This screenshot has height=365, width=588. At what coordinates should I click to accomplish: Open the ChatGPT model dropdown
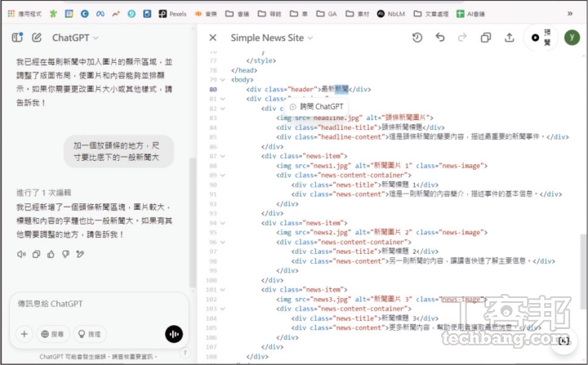pos(75,38)
